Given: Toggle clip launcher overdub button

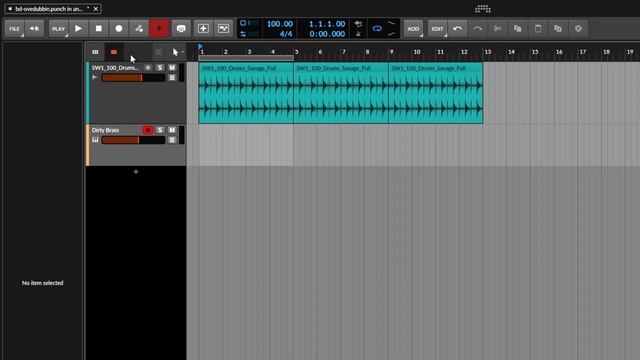Looking at the screenshot, I should (x=181, y=29).
